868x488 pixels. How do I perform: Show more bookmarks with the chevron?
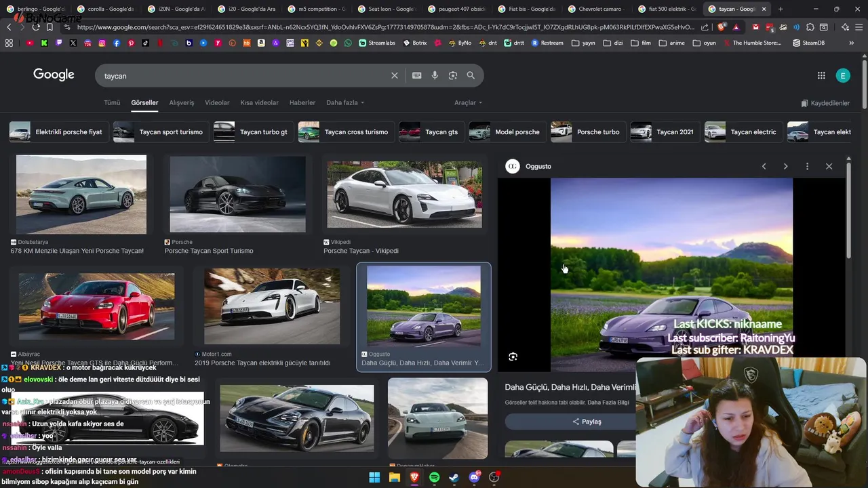[851, 43]
